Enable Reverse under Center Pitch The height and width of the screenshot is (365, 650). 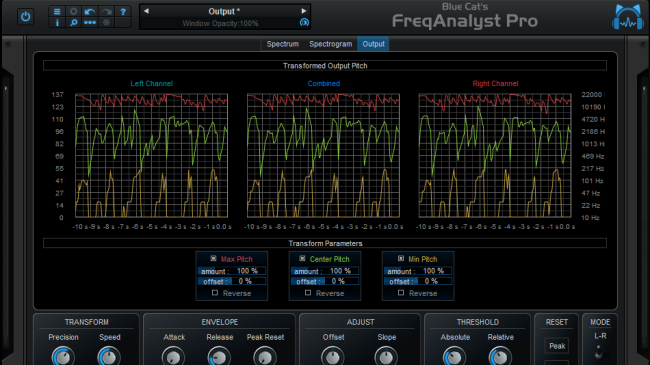point(308,293)
